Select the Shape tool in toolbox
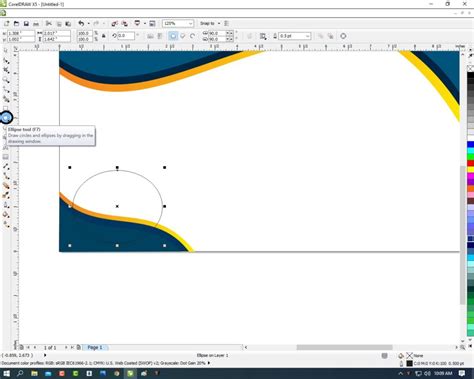The image size is (474, 379). point(6,60)
